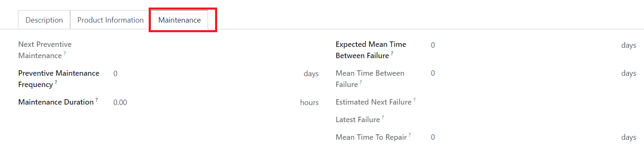Edit the Maintenance Duration 0.00 field
Image resolution: width=644 pixels, height=164 pixels.
(205, 102)
